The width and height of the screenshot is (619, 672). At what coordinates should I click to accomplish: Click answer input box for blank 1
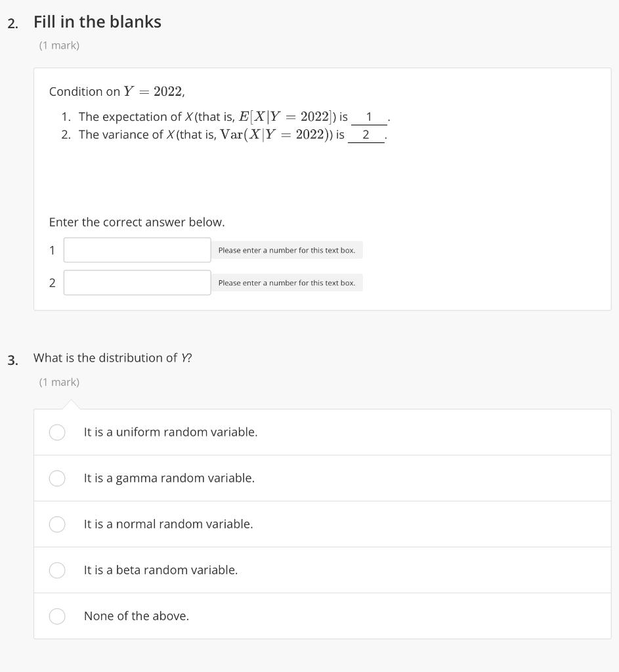[x=137, y=250]
